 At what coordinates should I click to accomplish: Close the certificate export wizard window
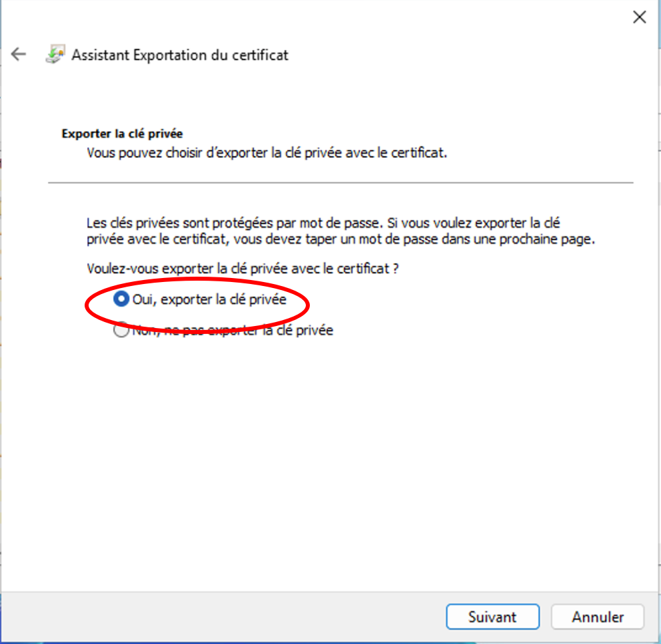pyautogui.click(x=639, y=18)
